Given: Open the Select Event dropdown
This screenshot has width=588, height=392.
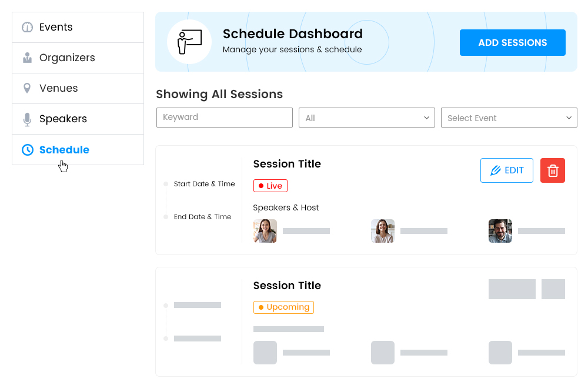Looking at the screenshot, I should (509, 118).
